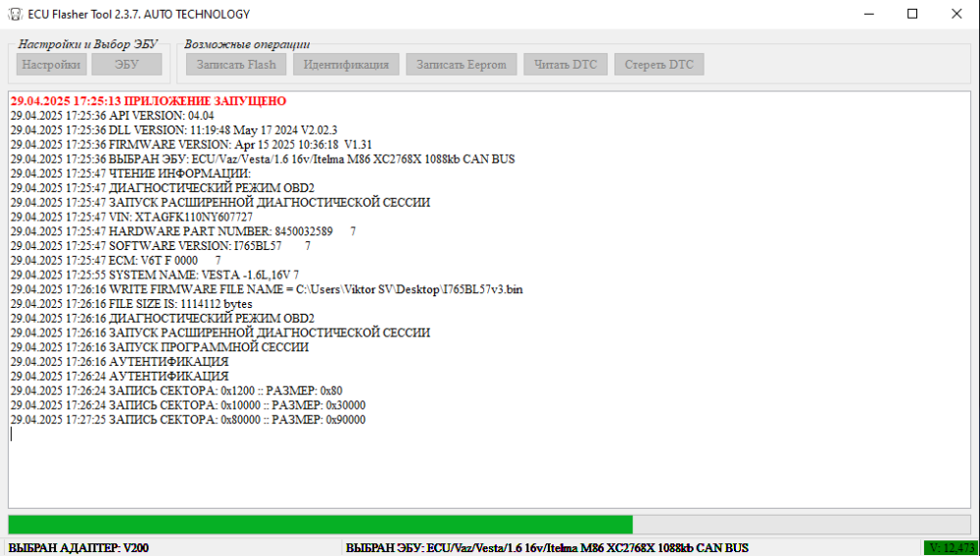Click the Записать Flash button
The height and width of the screenshot is (556, 980).
(x=236, y=65)
